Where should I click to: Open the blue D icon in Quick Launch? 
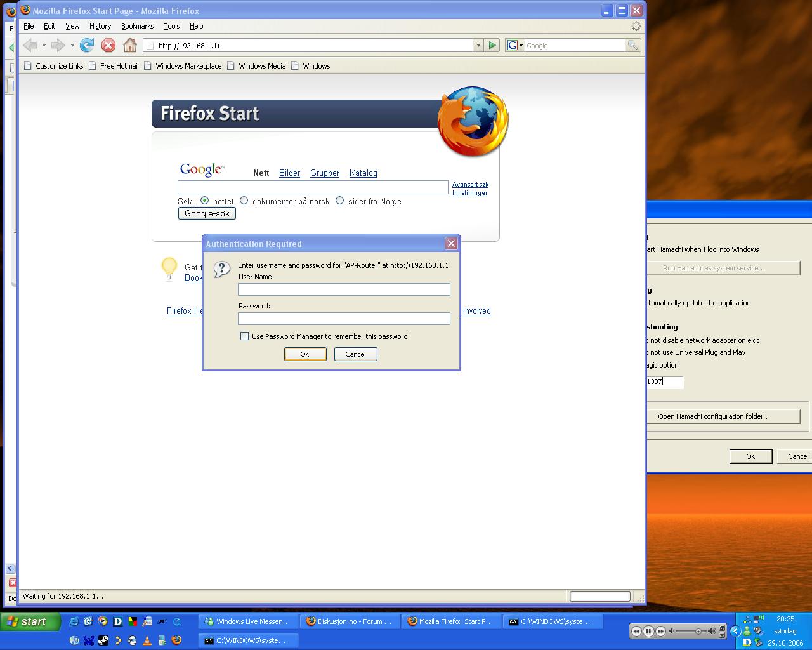(x=118, y=621)
